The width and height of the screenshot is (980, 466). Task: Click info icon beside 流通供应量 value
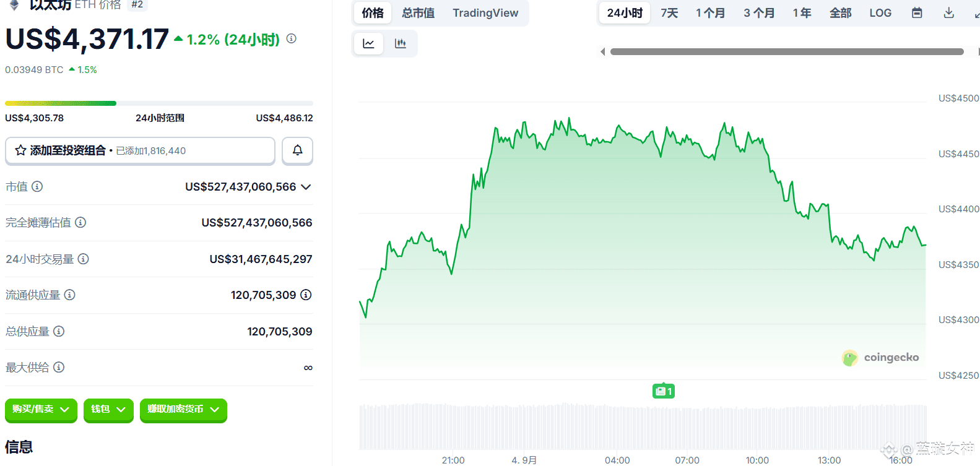coord(306,295)
